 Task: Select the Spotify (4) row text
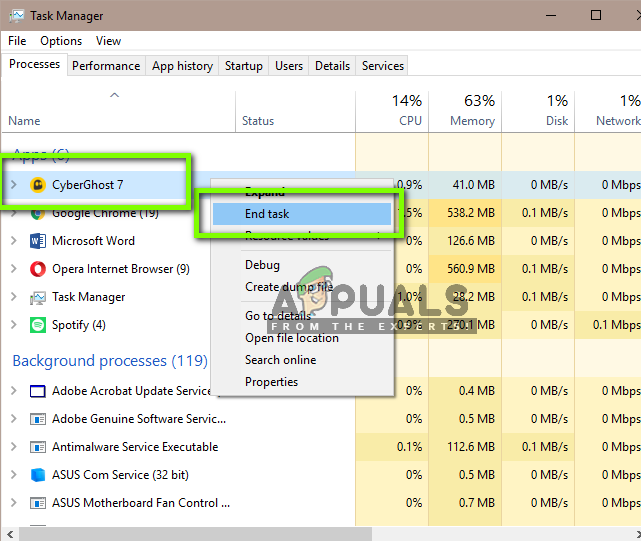pyautogui.click(x=78, y=325)
